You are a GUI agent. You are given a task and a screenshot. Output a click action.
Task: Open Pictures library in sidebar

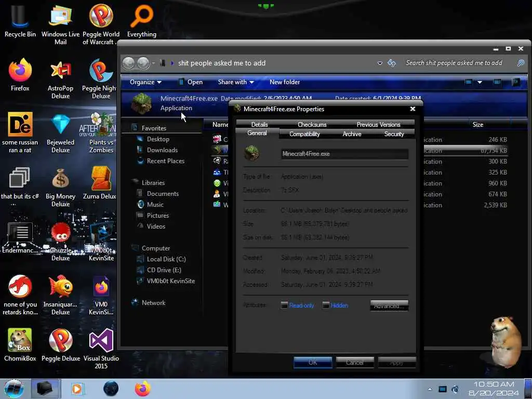point(158,215)
